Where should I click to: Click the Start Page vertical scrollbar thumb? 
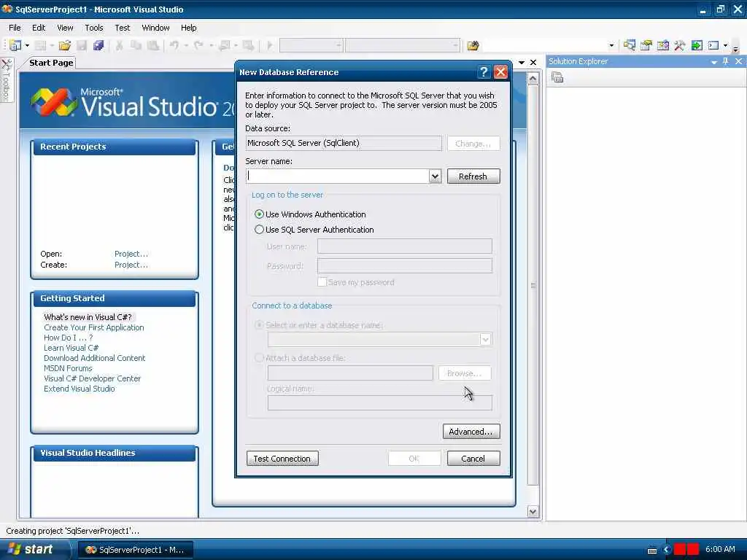[x=533, y=286]
